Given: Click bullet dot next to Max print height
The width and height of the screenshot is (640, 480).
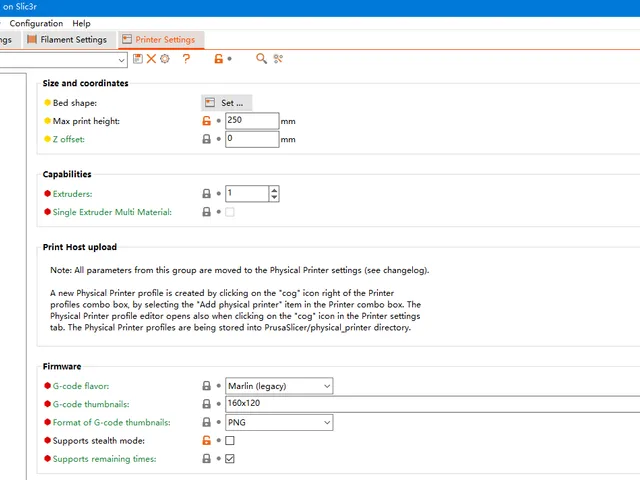Looking at the screenshot, I should pyautogui.click(x=219, y=121).
